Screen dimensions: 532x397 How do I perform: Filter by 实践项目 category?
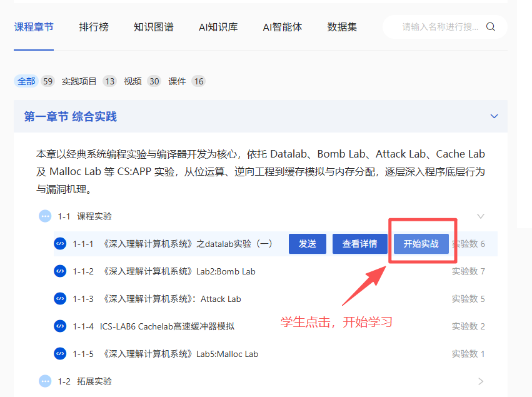coord(79,81)
